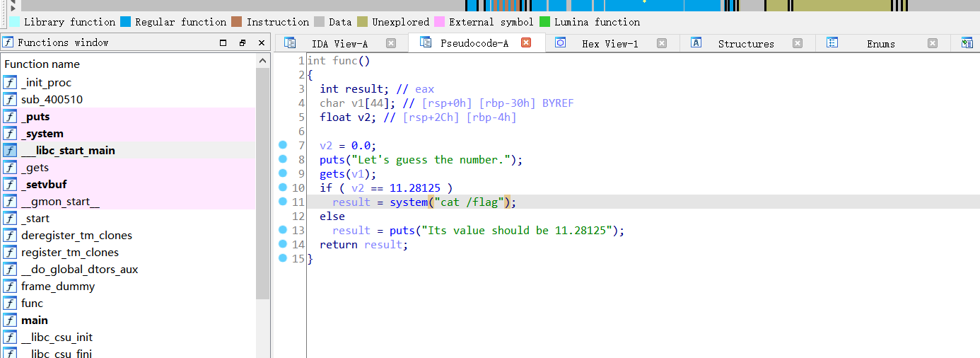Click the Lumina function legend color swatch
Viewport: 980px width, 358px height.
tap(544, 22)
